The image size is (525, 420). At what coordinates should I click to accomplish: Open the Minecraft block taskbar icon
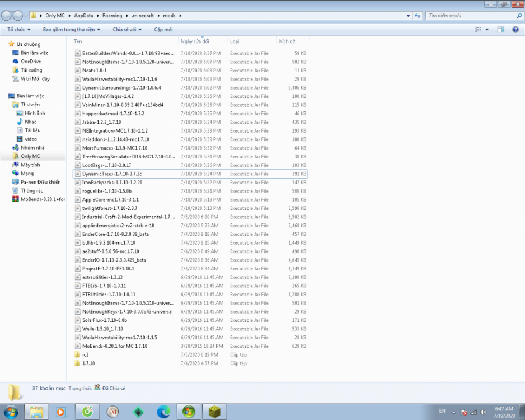214,412
